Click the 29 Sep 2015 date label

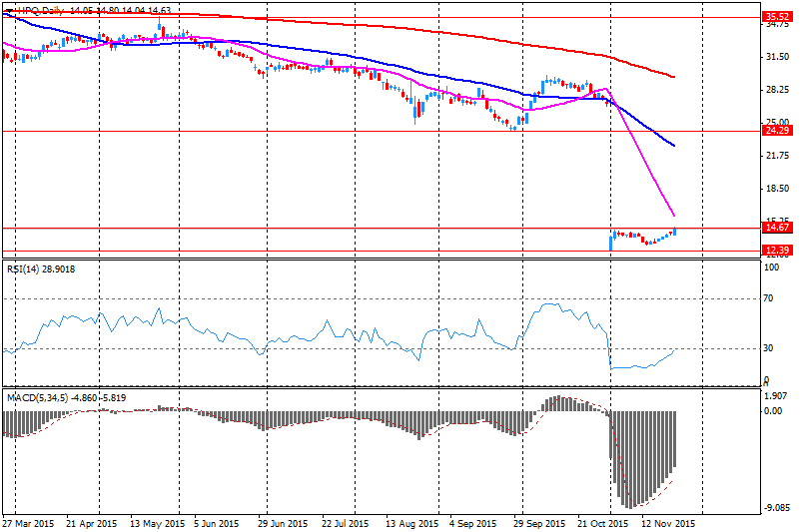point(539,524)
